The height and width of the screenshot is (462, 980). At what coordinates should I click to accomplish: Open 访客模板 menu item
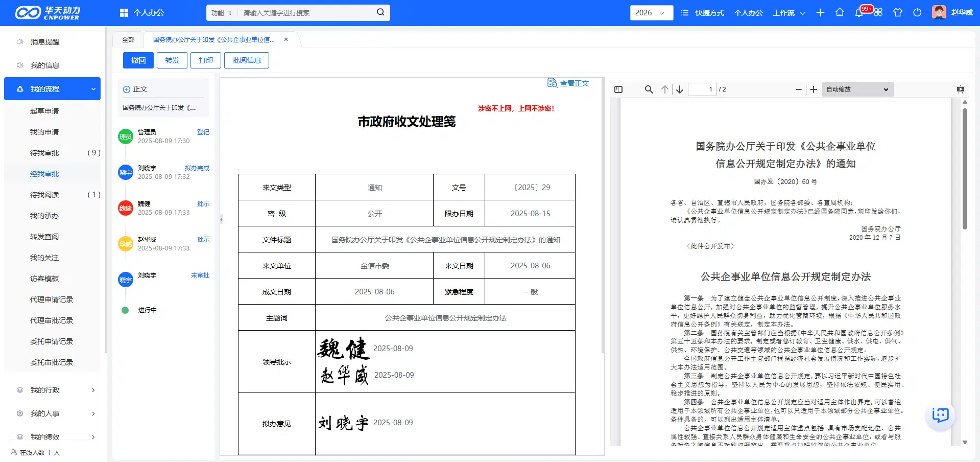(44, 279)
